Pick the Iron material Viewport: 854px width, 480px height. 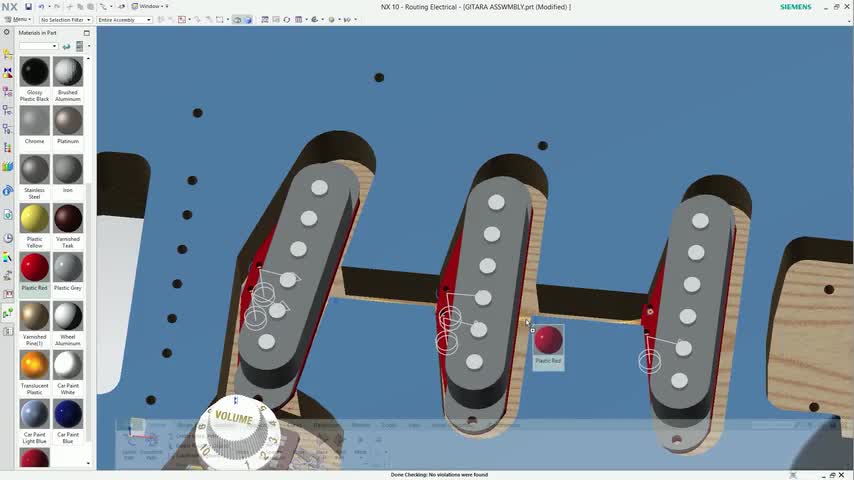tap(68, 174)
